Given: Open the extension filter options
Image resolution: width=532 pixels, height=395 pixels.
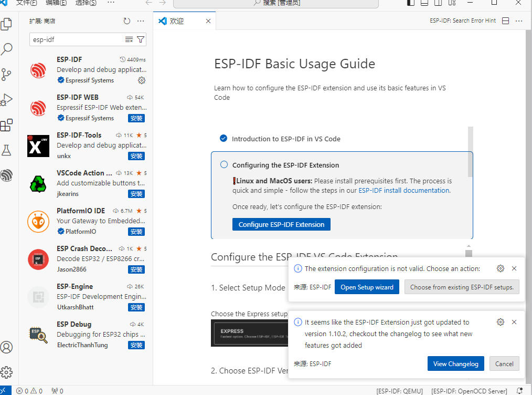Looking at the screenshot, I should tap(141, 39).
